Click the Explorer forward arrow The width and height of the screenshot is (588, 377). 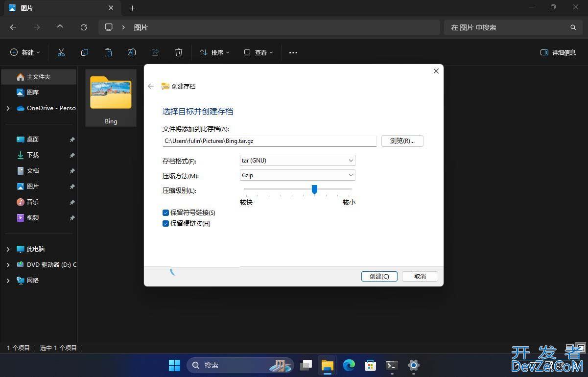37,27
